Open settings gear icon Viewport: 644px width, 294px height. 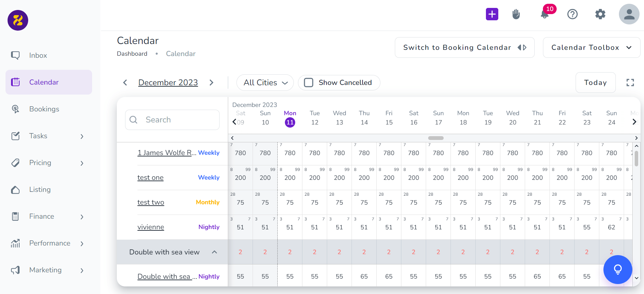click(x=600, y=14)
